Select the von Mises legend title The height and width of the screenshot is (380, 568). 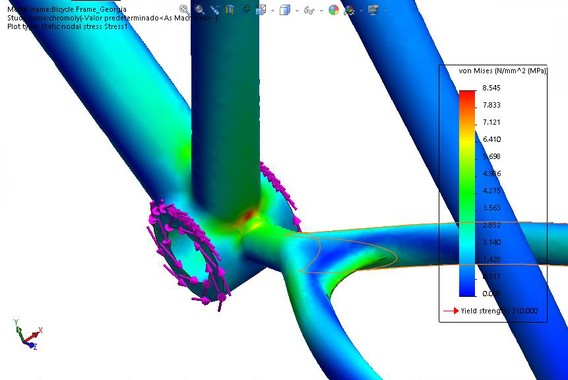502,71
